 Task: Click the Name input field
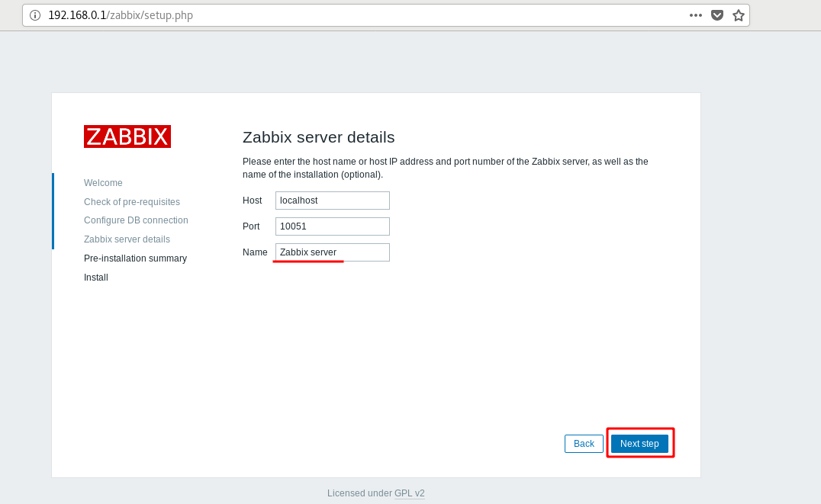tap(333, 252)
